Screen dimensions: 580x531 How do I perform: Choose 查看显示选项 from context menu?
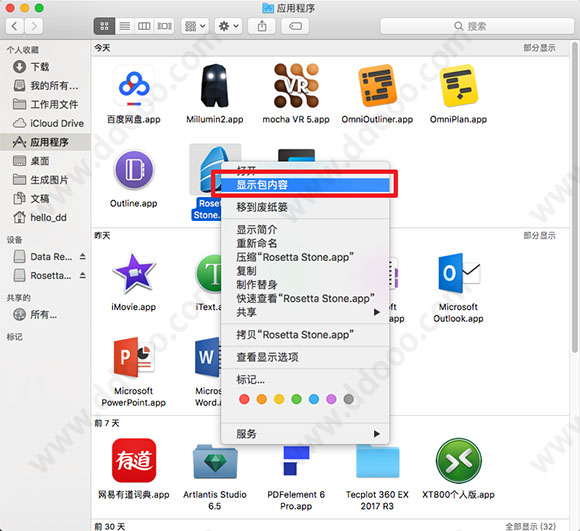(x=305, y=357)
